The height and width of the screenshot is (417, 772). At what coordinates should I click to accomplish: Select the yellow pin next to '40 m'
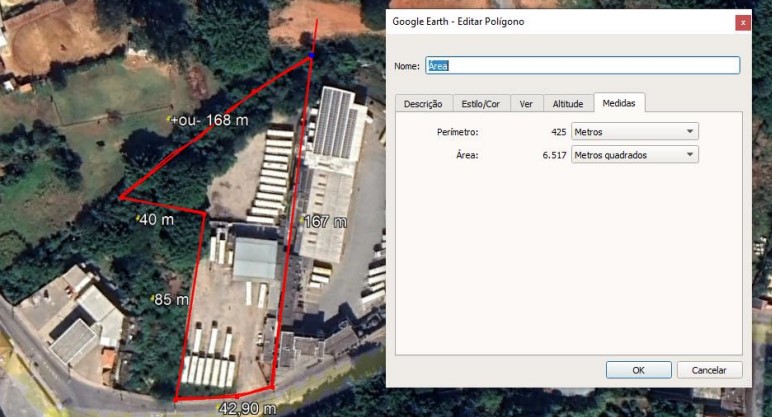(x=136, y=218)
